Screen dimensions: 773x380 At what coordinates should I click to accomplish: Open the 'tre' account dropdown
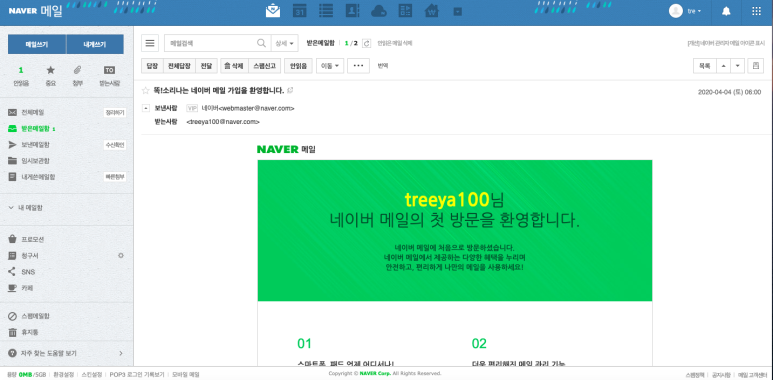[694, 11]
